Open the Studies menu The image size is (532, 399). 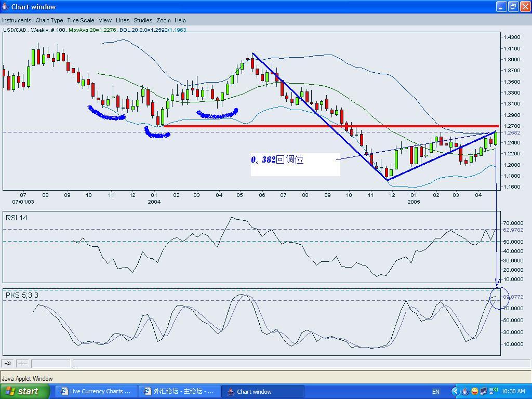click(143, 20)
